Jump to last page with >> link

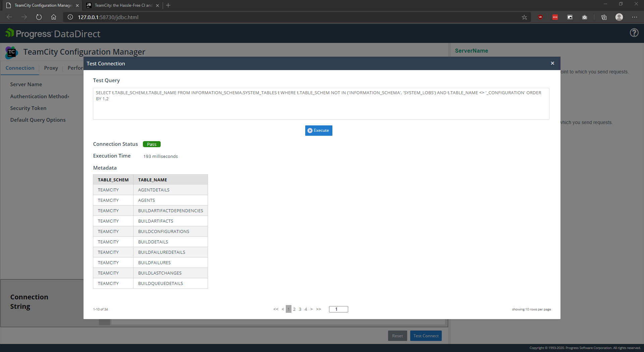[319, 309]
